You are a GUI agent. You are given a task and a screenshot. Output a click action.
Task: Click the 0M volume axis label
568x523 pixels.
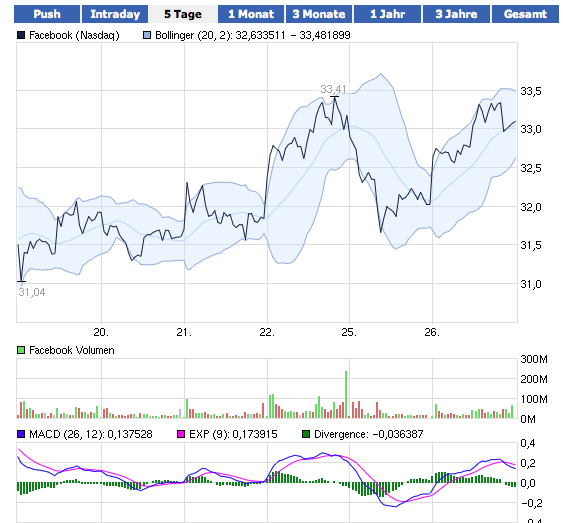(x=528, y=419)
